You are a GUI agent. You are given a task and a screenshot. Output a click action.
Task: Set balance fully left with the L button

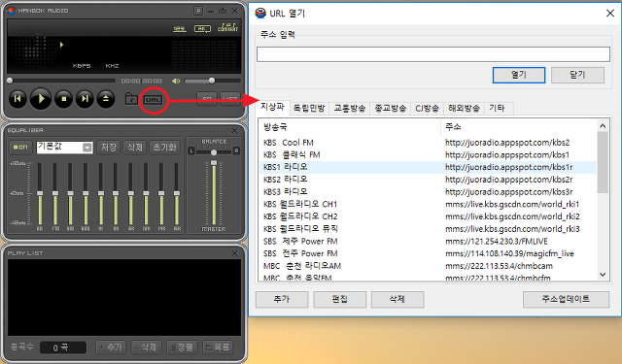tap(191, 150)
